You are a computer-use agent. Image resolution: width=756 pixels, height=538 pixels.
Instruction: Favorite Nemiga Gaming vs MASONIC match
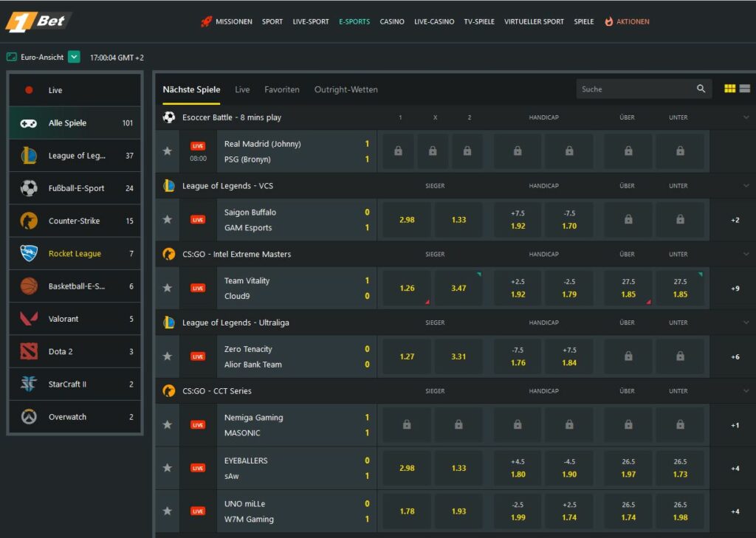[168, 425]
